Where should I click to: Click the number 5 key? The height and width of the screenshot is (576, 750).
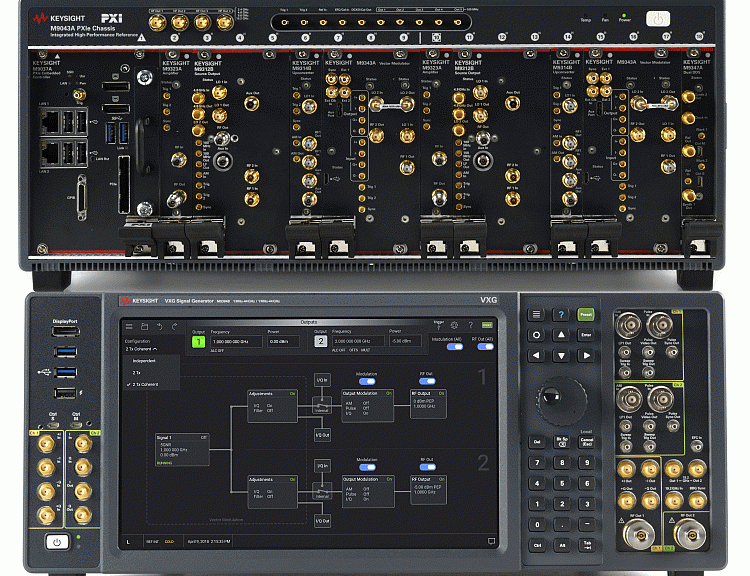point(562,483)
